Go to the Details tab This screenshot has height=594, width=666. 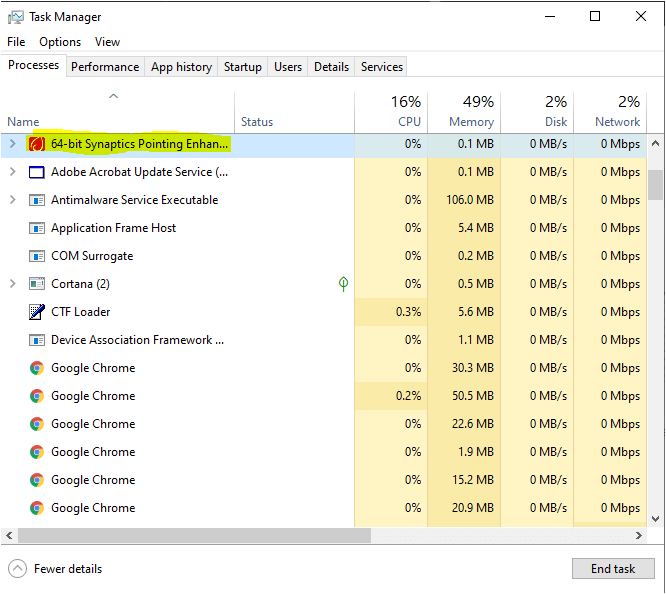point(331,67)
